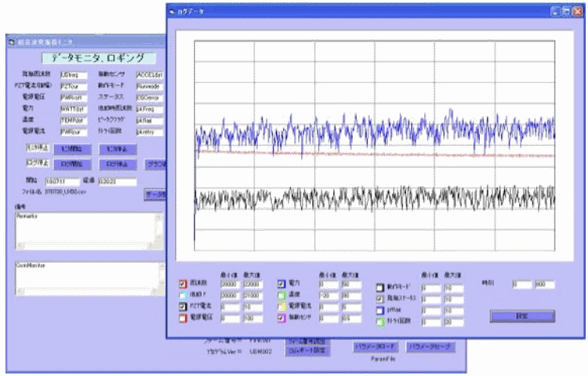Click the pkFreq field in monitor window
This screenshot has height=376, width=588.
(149, 109)
